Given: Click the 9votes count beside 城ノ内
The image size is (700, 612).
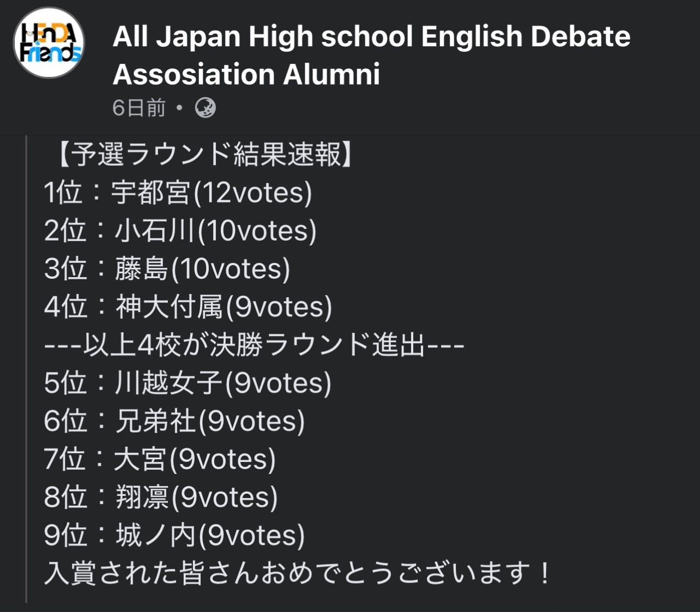Looking at the screenshot, I should click(x=251, y=535).
